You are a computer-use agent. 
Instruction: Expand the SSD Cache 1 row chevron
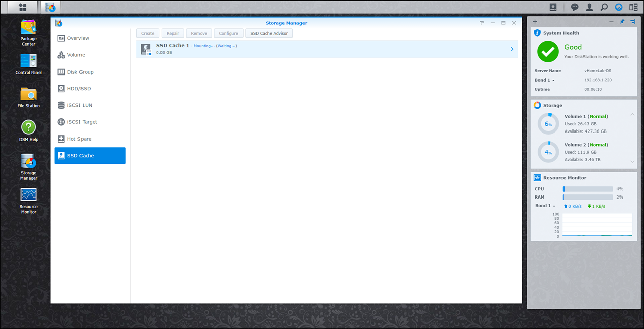(x=512, y=49)
